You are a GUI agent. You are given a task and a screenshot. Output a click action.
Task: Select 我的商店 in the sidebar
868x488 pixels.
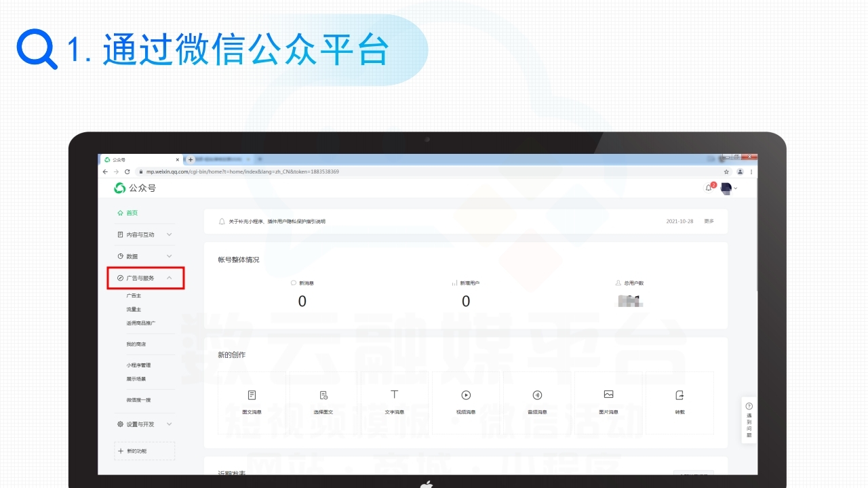tap(136, 344)
